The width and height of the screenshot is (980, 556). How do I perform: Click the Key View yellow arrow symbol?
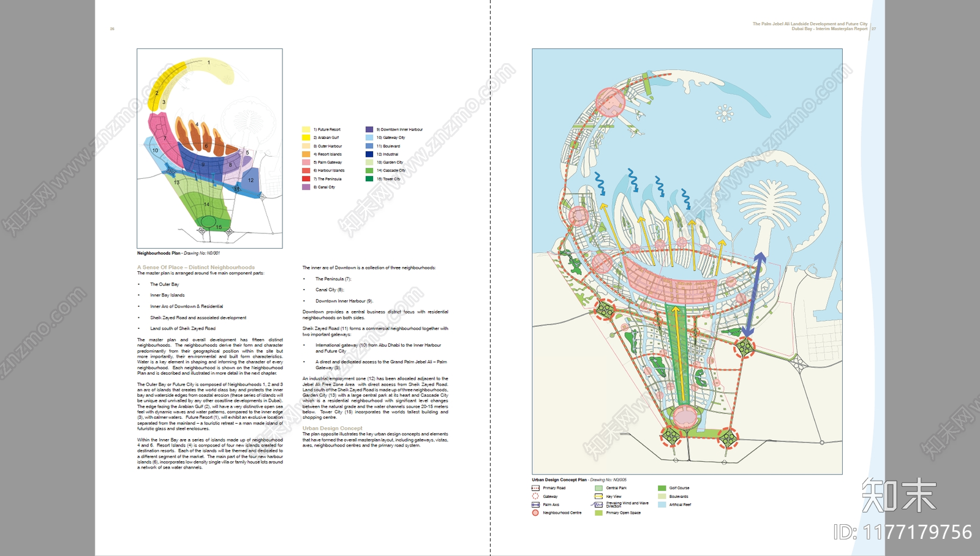[598, 497]
